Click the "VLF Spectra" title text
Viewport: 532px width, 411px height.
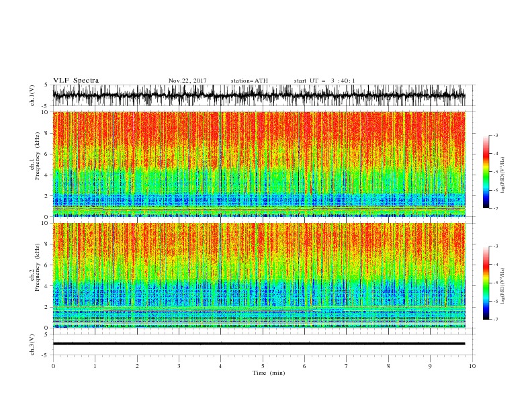coord(76,81)
